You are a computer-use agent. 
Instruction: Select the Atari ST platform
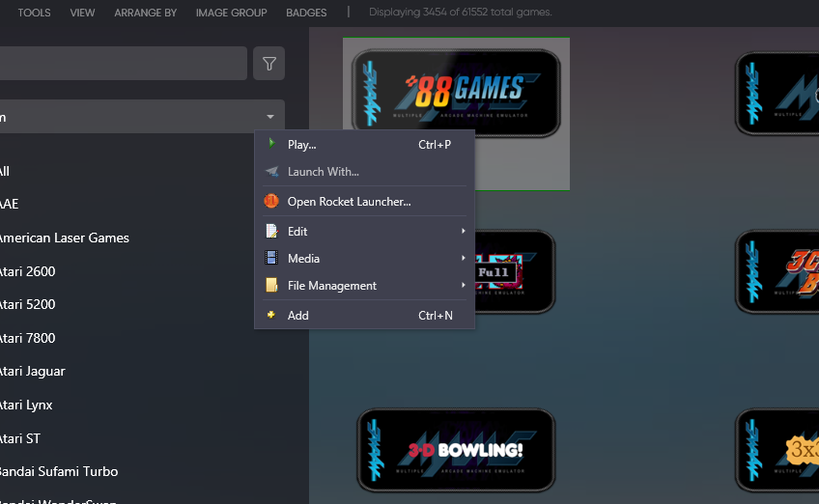pos(20,438)
